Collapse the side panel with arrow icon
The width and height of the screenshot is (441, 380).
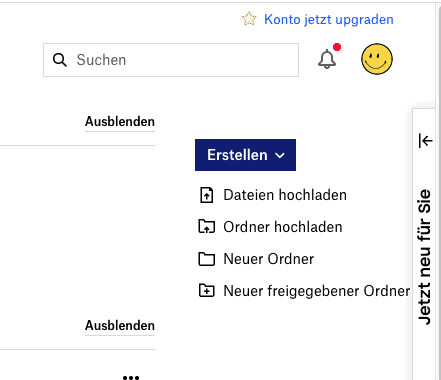426,140
